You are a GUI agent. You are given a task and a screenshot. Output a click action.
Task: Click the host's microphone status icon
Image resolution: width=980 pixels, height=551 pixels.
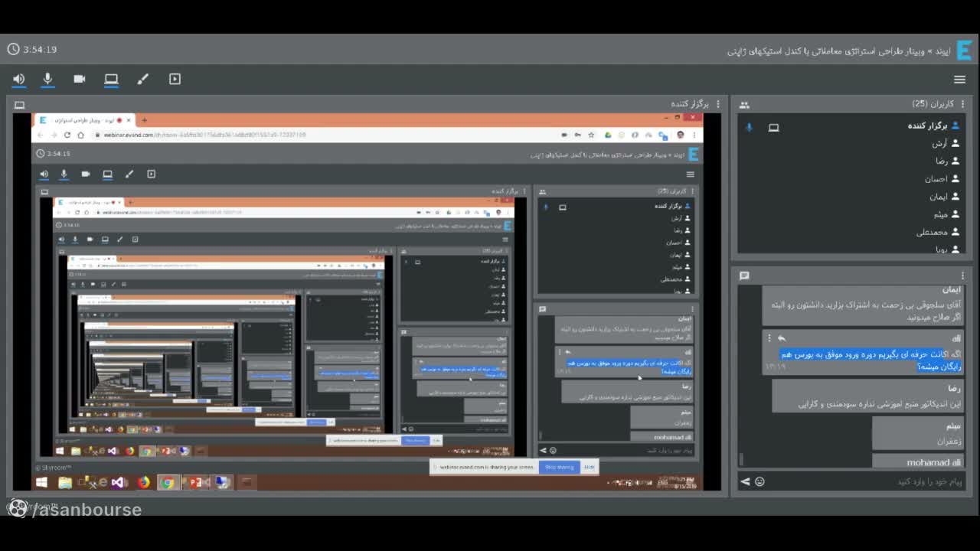point(750,127)
